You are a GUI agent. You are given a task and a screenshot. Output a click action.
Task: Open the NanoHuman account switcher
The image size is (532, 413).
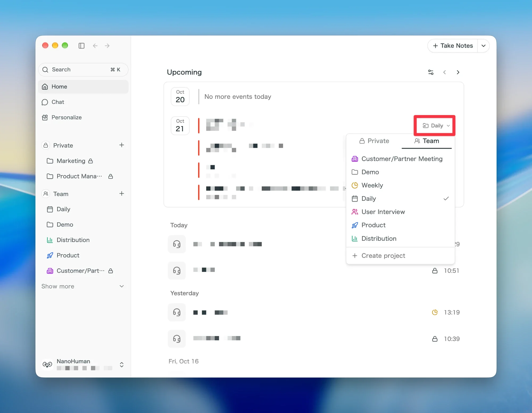click(83, 365)
